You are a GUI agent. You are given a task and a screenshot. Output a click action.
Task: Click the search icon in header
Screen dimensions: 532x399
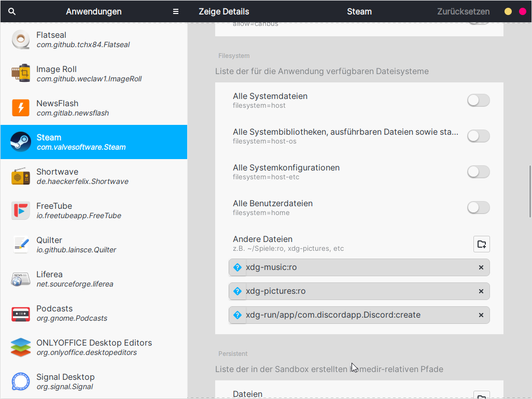click(x=12, y=11)
